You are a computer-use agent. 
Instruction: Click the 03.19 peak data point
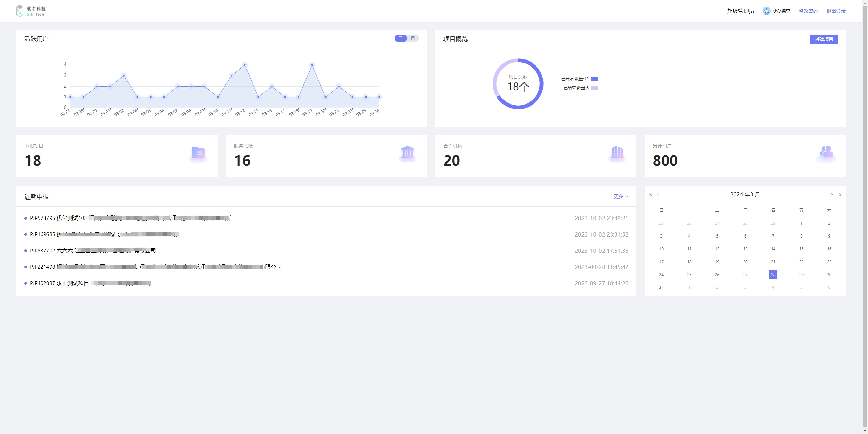pos(312,65)
